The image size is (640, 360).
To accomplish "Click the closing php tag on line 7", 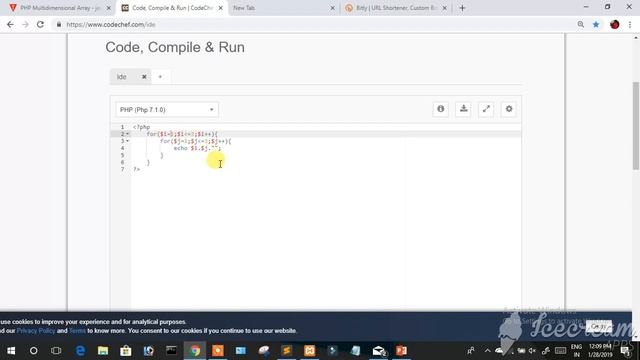I will [x=136, y=169].
